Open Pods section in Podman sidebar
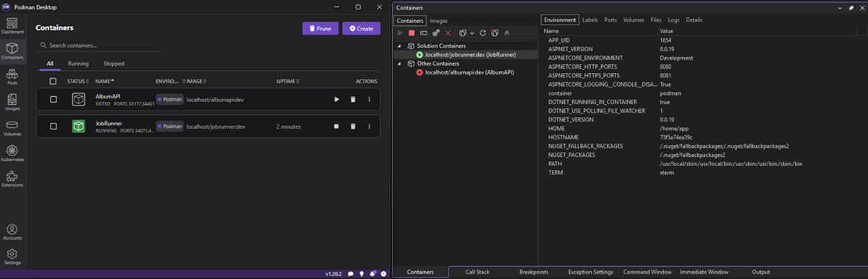The width and height of the screenshot is (868, 279). 12,77
